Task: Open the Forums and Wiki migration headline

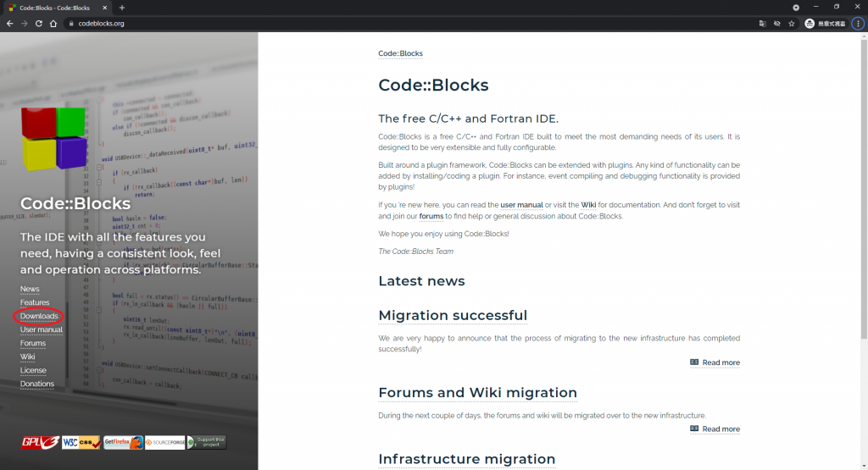Action: coord(478,393)
